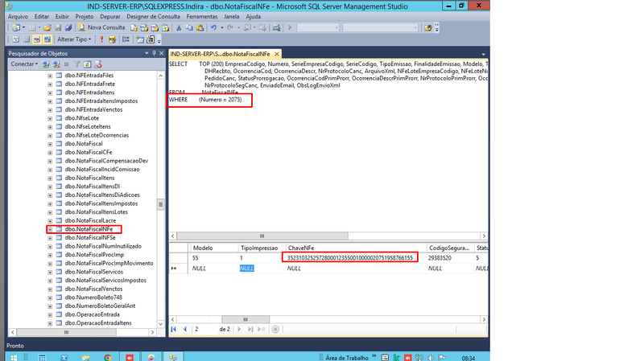Click the results grid horizontal scrollbar thumb

[x=246, y=319]
